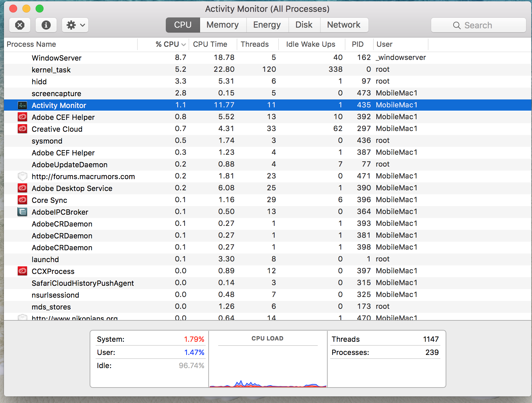Image resolution: width=532 pixels, height=403 pixels.
Task: Select the SafariCloudHistoryPushAgent process row
Action: (268, 283)
